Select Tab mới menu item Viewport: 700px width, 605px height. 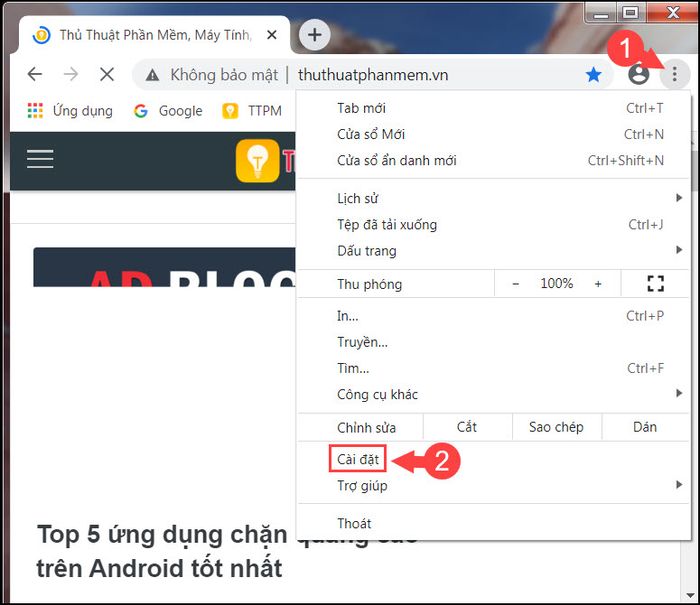tap(493, 108)
